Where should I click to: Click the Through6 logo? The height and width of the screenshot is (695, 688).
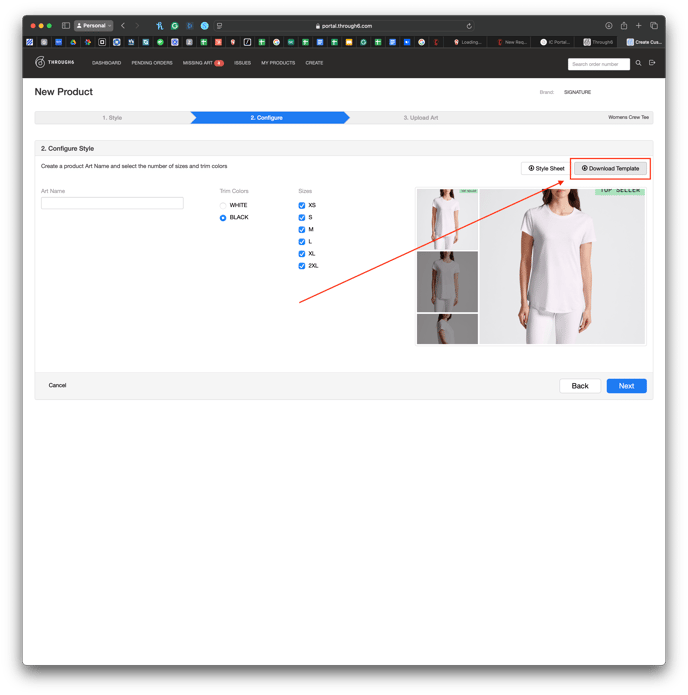pyautogui.click(x=55, y=62)
